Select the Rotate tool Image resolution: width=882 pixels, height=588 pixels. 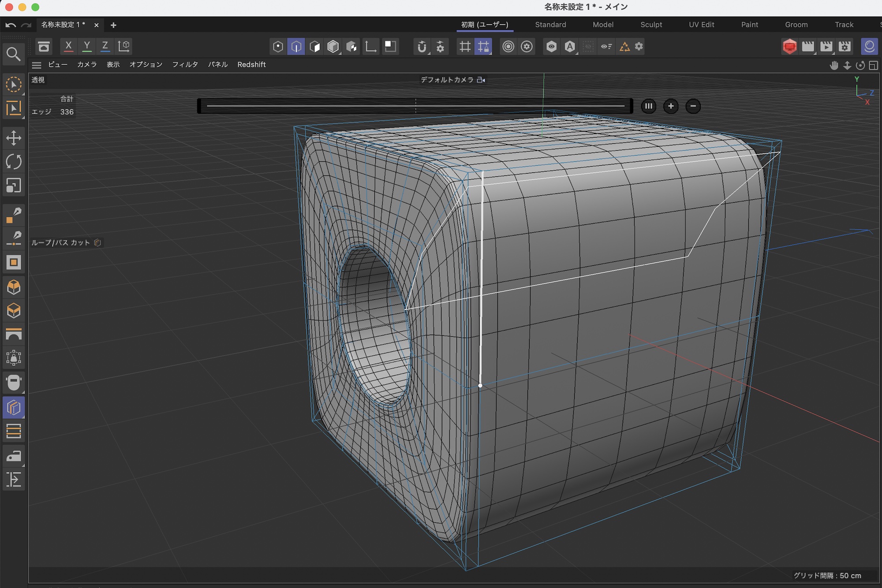coord(13,162)
